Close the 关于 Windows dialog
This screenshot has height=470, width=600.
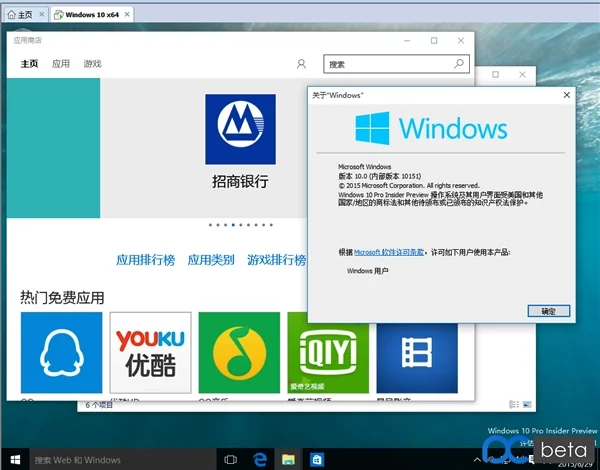(567, 95)
